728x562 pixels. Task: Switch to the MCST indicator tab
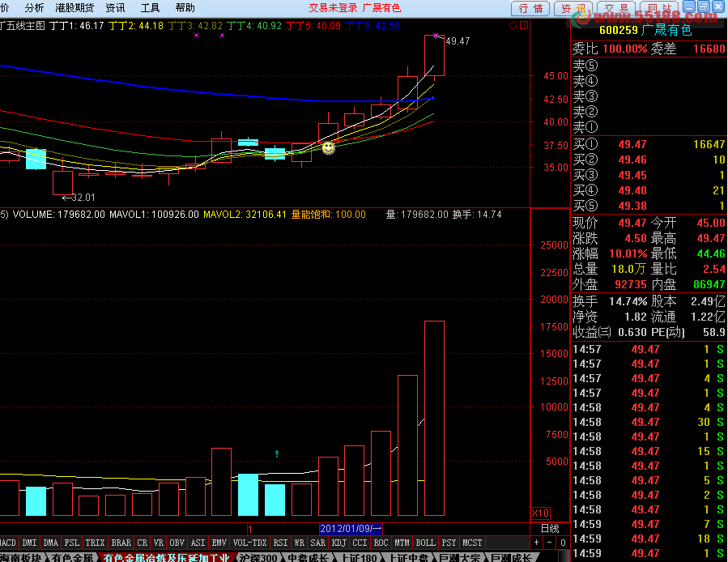472,543
